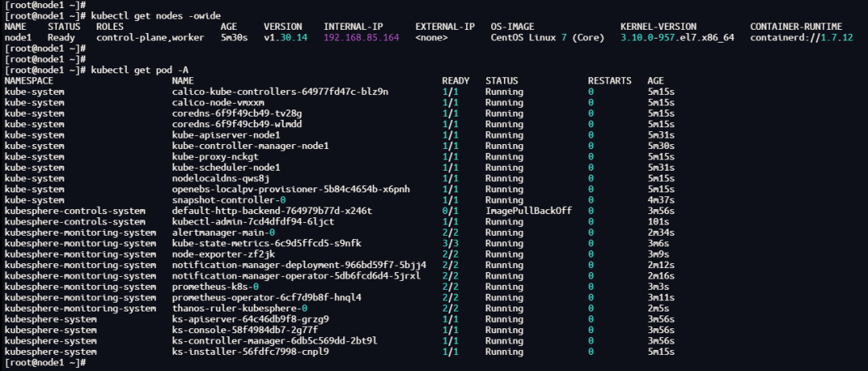Select the internal IP 192.168.85.164

click(x=361, y=38)
